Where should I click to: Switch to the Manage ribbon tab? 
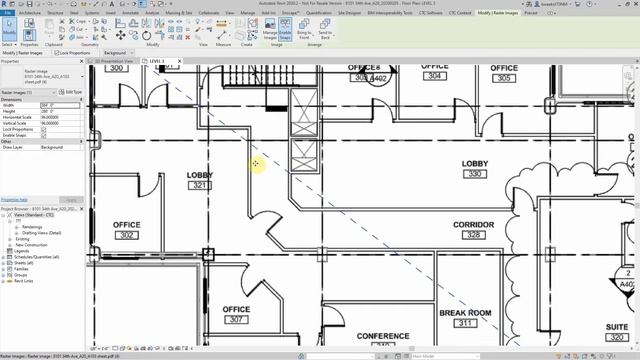pyautogui.click(x=247, y=13)
